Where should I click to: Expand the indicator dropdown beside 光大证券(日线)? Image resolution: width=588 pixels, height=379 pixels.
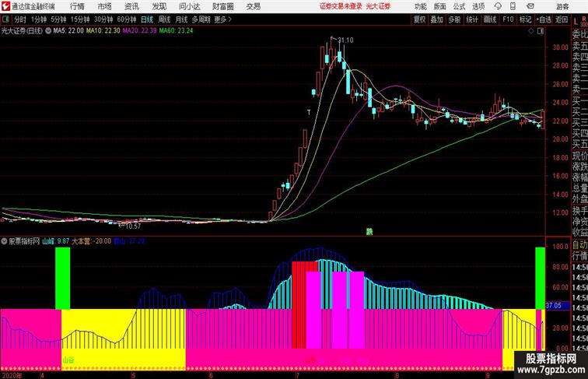coord(48,31)
